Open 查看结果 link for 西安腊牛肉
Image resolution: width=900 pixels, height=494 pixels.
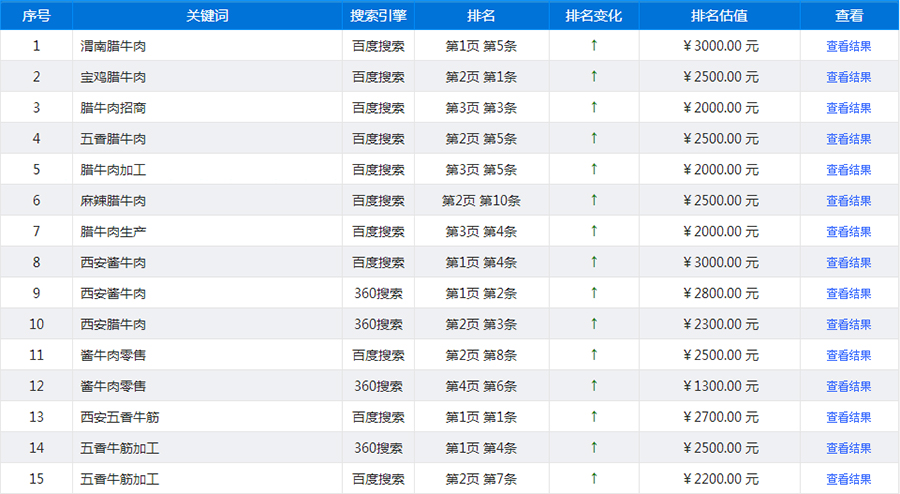[848, 325]
